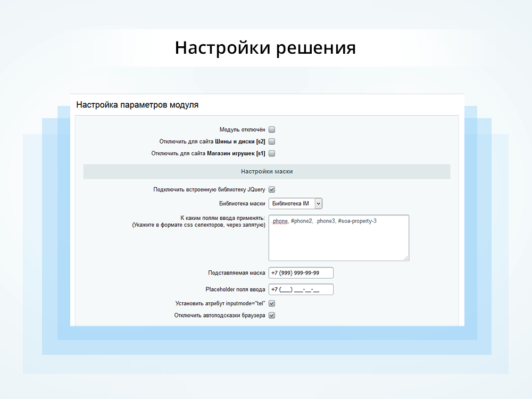Click the "Placeholder поля ввода" input field

(x=301, y=289)
